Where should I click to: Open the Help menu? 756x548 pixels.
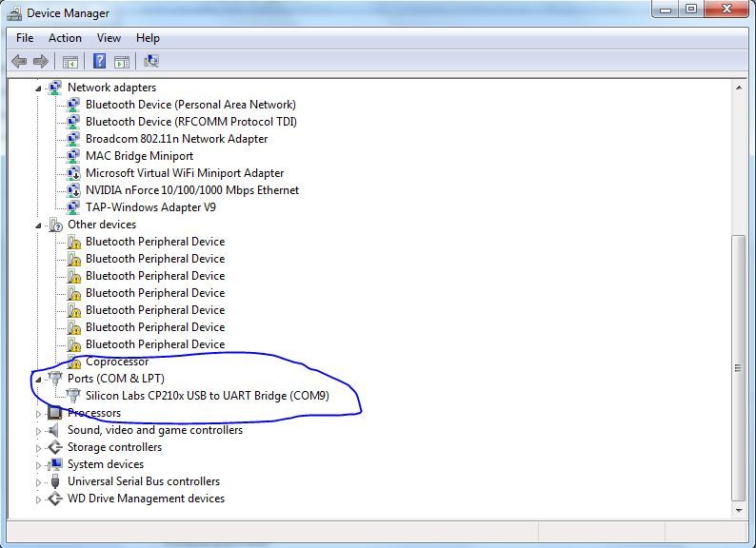(x=148, y=38)
